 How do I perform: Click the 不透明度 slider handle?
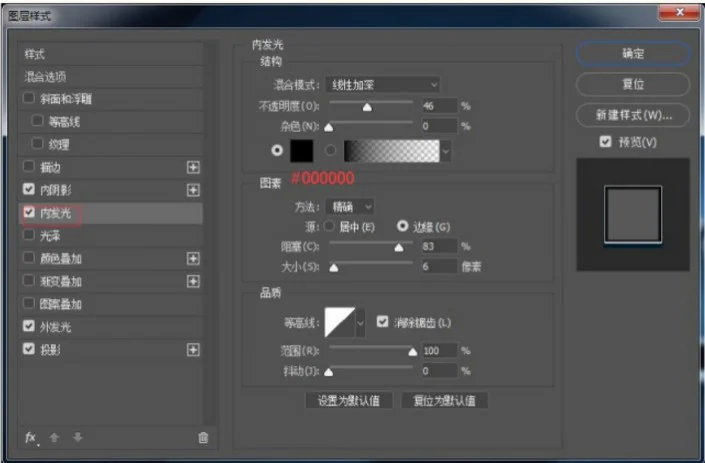point(367,107)
